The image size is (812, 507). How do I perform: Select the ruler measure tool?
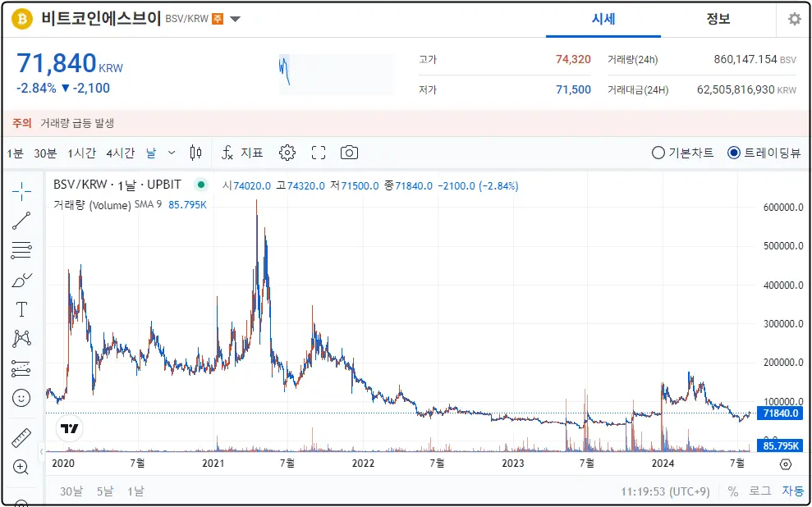(x=21, y=439)
